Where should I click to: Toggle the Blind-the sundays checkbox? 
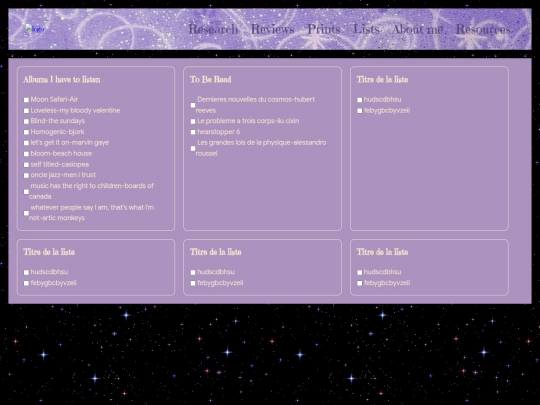pyautogui.click(x=26, y=121)
